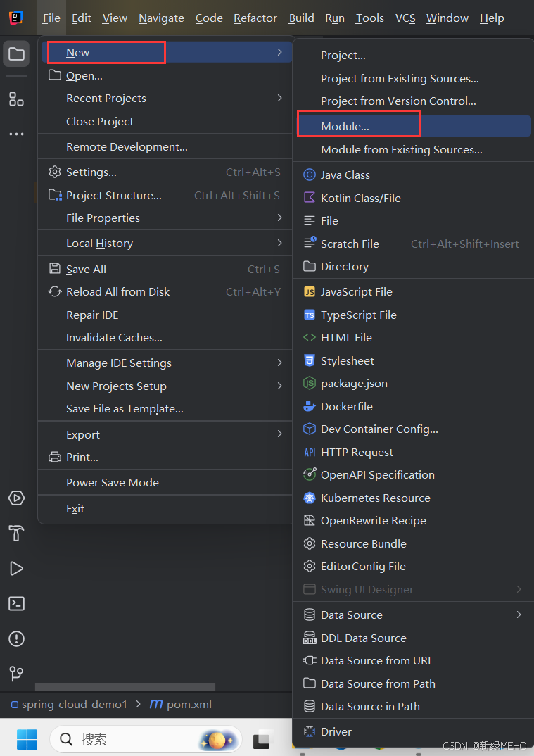Open the Run tool window icon
This screenshot has height=756, width=534.
pyautogui.click(x=16, y=568)
